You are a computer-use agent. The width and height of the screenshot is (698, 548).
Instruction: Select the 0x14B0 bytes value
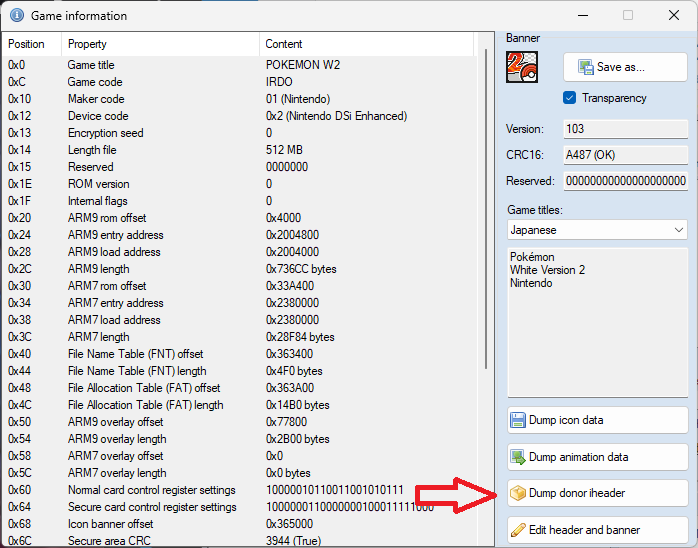coord(297,405)
